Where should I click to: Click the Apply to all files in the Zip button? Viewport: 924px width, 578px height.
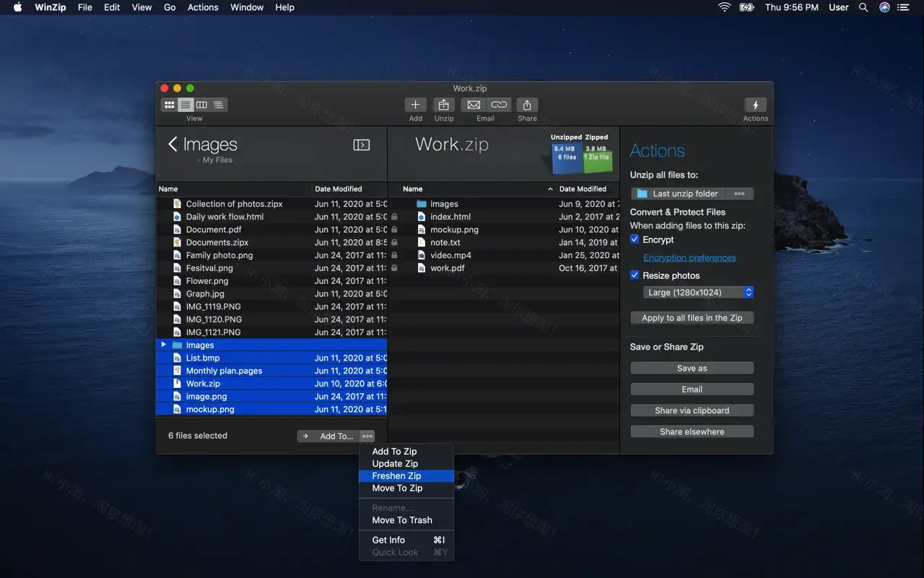[x=692, y=317]
